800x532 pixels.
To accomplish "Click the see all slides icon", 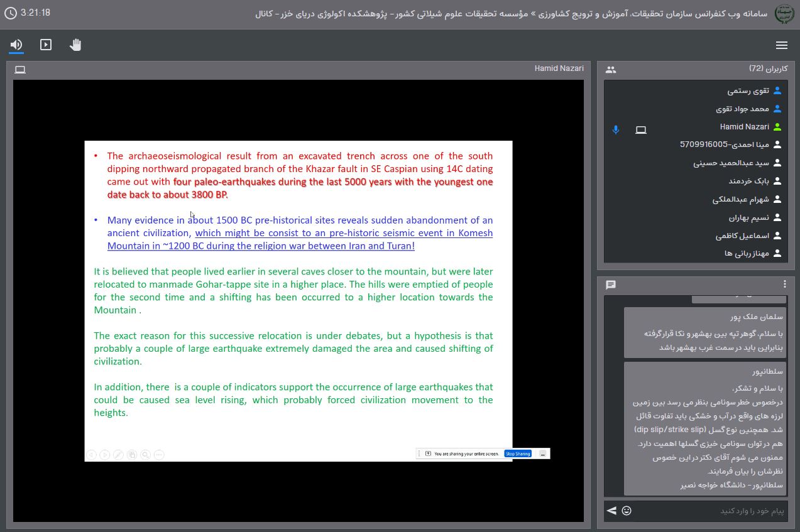I will coord(131,455).
